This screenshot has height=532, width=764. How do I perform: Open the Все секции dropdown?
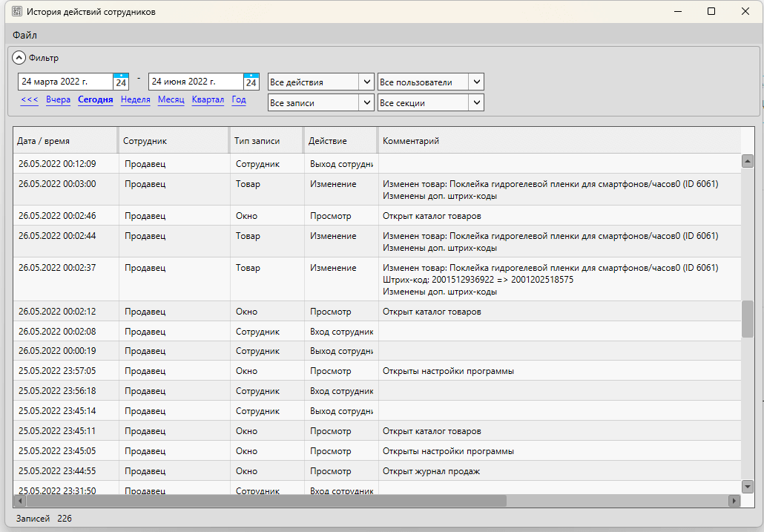pos(476,102)
